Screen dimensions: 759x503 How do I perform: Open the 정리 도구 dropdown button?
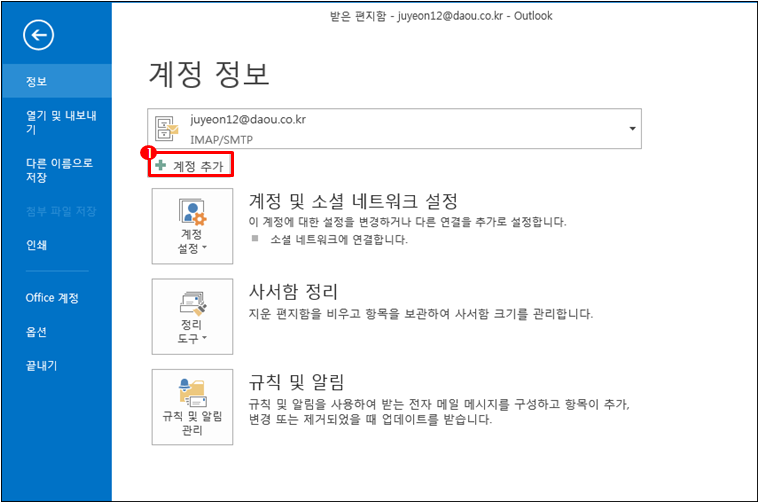192,316
